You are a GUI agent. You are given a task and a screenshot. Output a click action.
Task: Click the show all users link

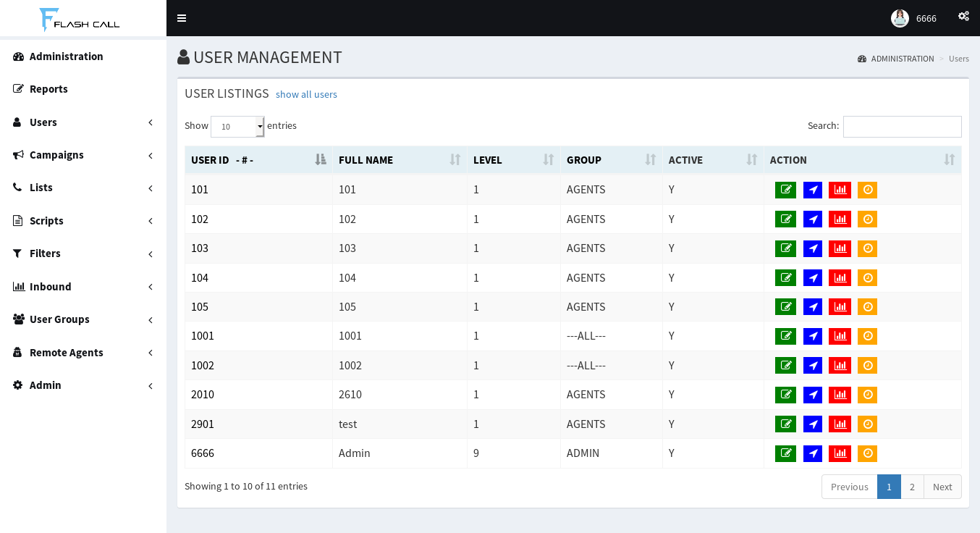(306, 94)
